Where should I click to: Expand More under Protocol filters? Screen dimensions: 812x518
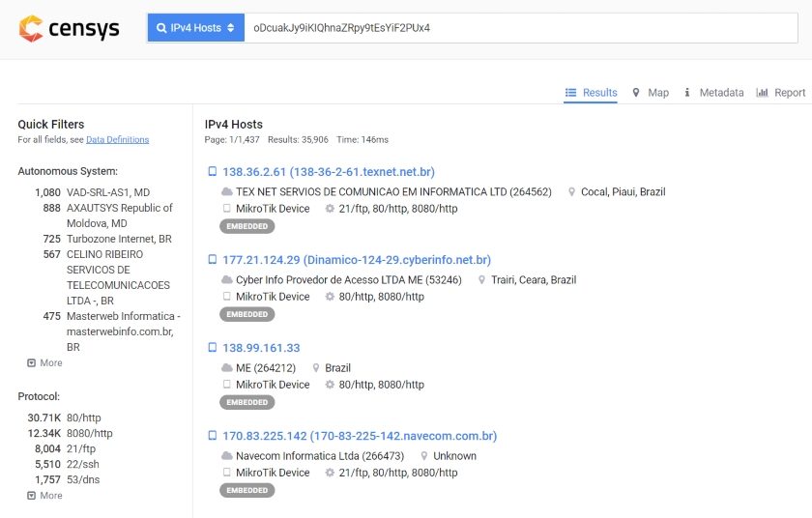coord(44,495)
